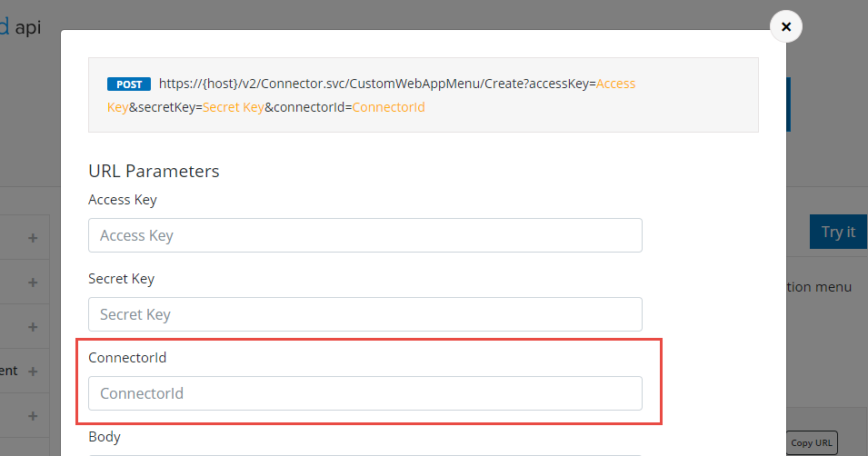The width and height of the screenshot is (868, 456).
Task: Close the API request dialog
Action: [x=785, y=27]
